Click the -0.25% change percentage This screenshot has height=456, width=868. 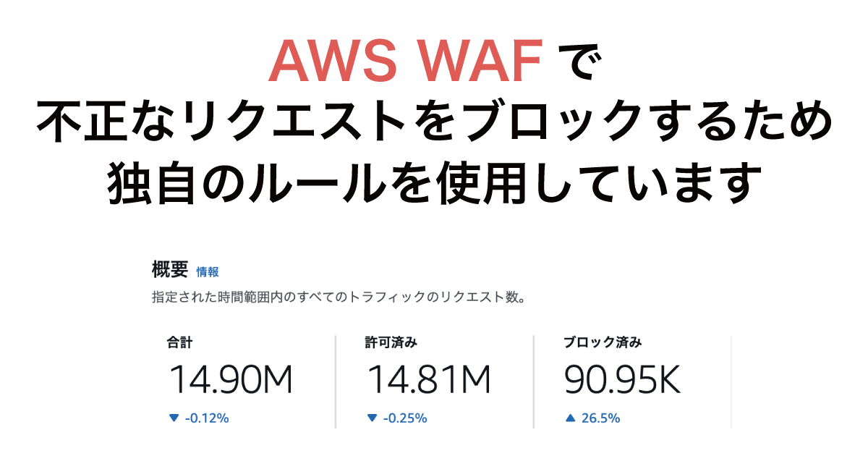(405, 418)
